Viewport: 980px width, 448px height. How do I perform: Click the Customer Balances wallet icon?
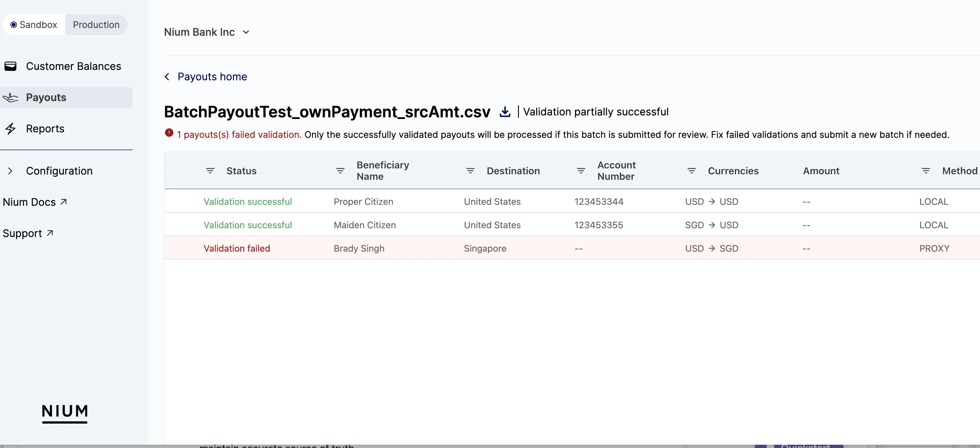pos(11,66)
